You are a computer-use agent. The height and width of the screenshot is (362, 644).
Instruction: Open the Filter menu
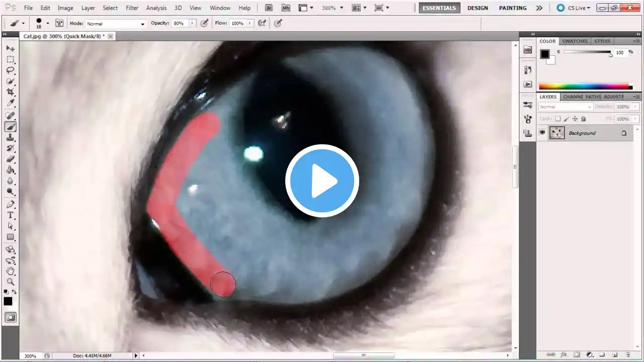(132, 8)
